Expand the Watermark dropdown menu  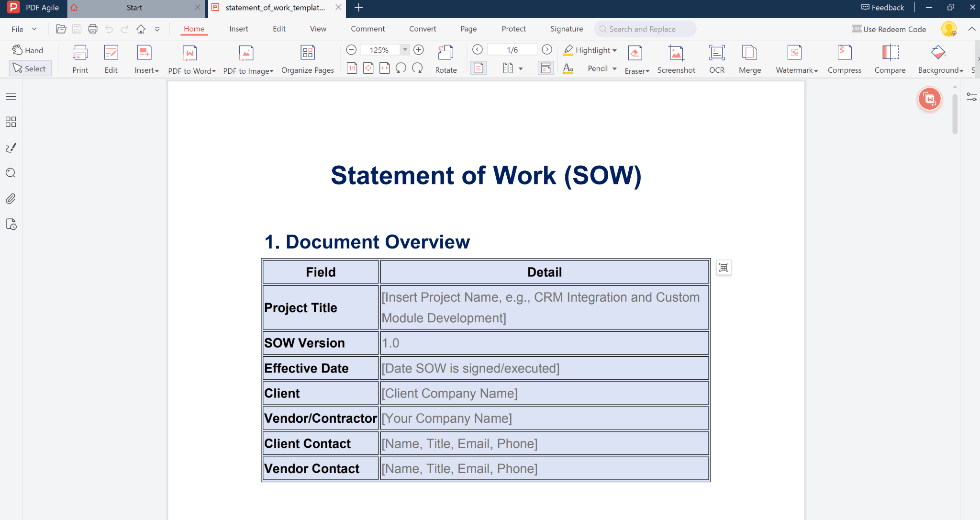click(x=816, y=71)
